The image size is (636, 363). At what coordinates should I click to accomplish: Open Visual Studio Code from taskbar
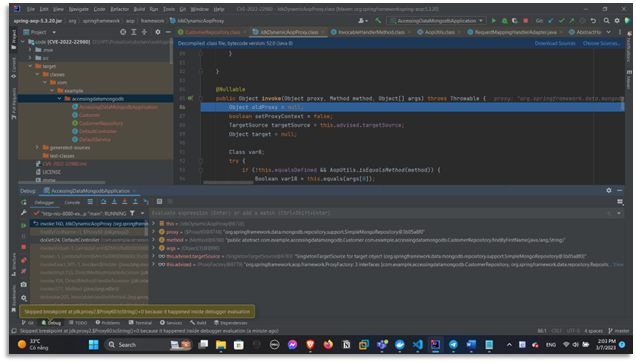point(417,345)
